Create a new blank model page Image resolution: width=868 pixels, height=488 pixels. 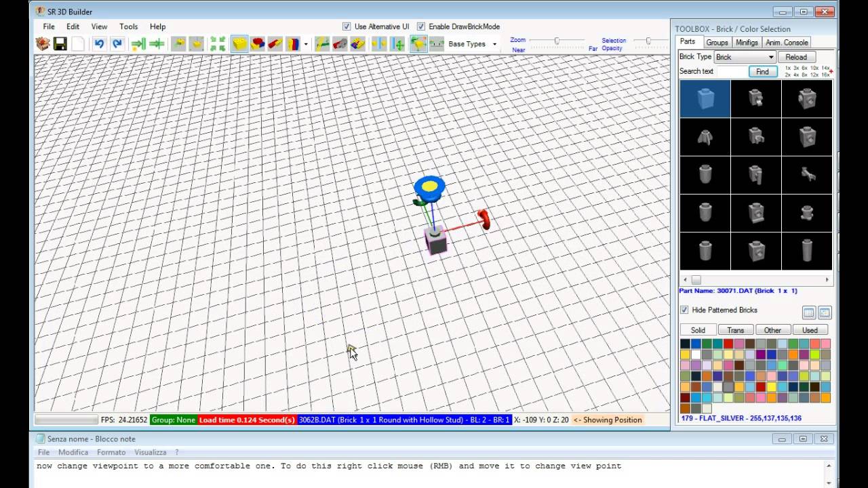[x=78, y=44]
